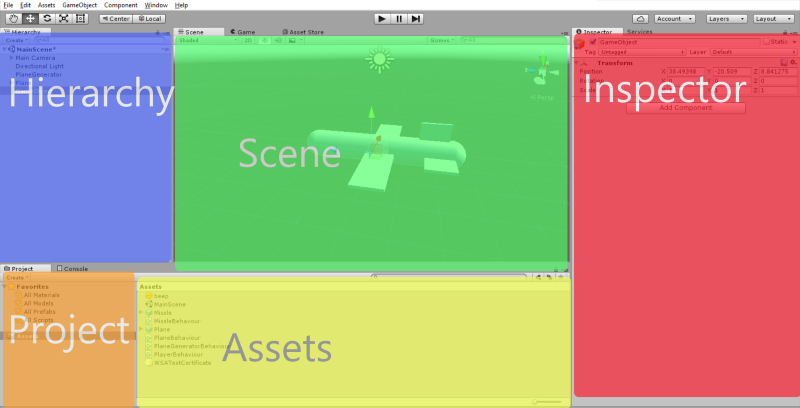Select the Rotate tool
This screenshot has width=800, height=408.
point(47,19)
